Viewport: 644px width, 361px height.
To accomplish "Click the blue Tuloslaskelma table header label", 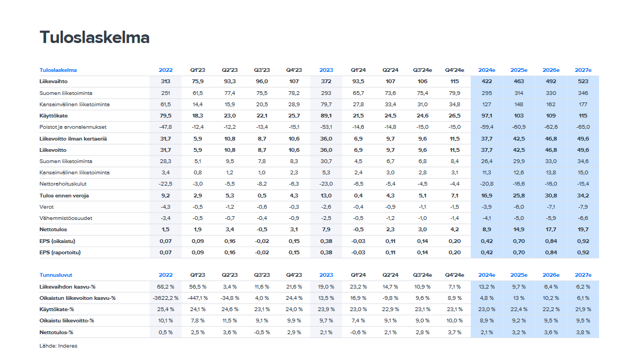I will pyautogui.click(x=58, y=70).
